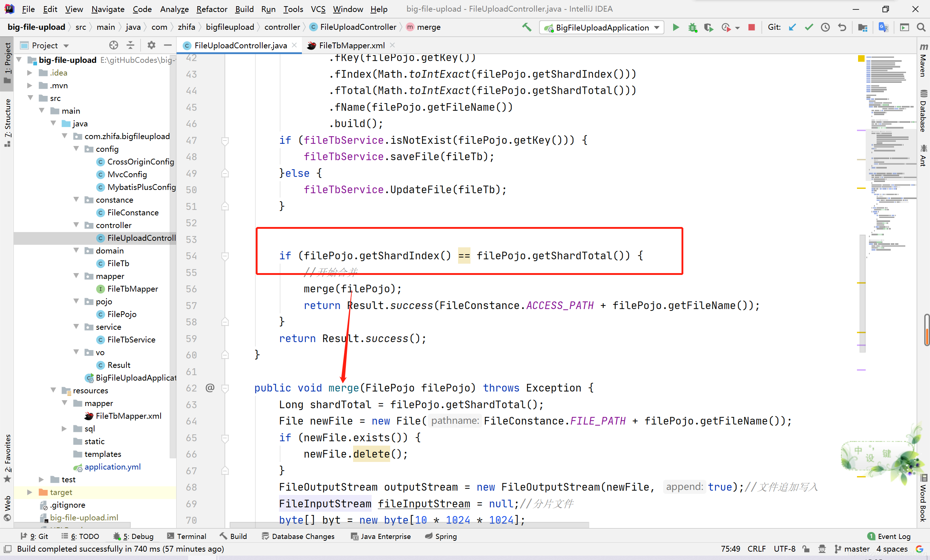Expand the target folder in project tree
Screen dimensions: 930x560
click(29, 492)
